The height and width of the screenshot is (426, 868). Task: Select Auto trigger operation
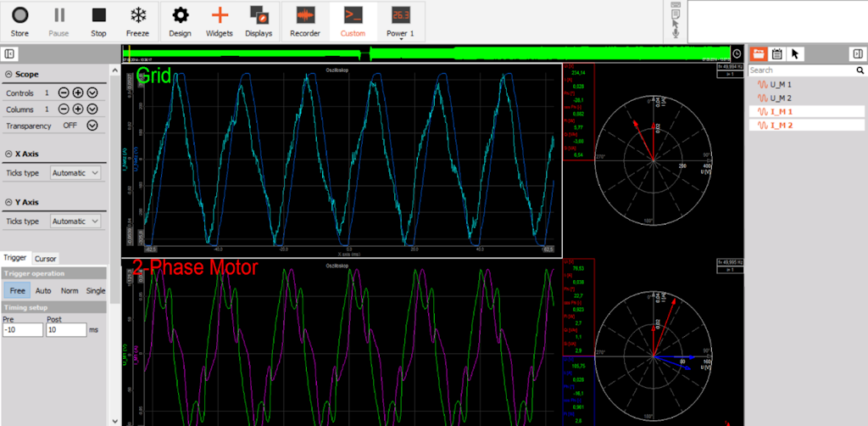tap(43, 290)
